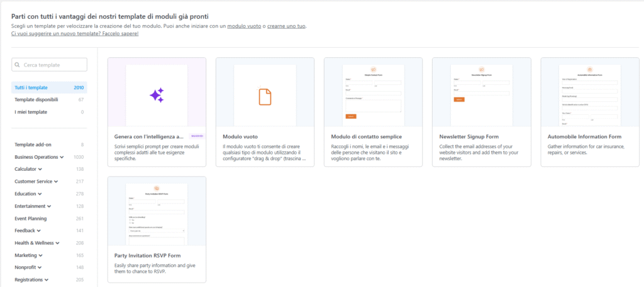Expand the Business Operations category
Screen dimensions: 644x287
(x=63, y=157)
